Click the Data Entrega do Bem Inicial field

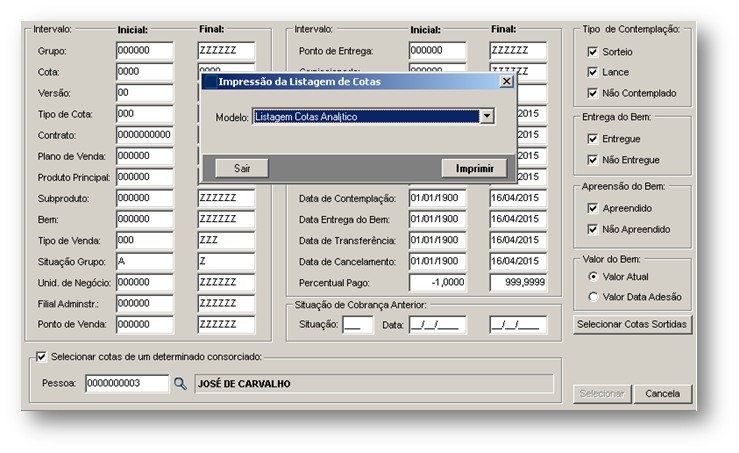[437, 219]
